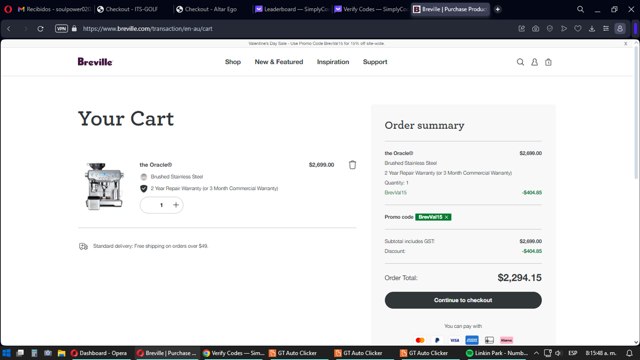Open Dashboard - Opera taskbar item
This screenshot has height=360, width=640.
(x=99, y=353)
